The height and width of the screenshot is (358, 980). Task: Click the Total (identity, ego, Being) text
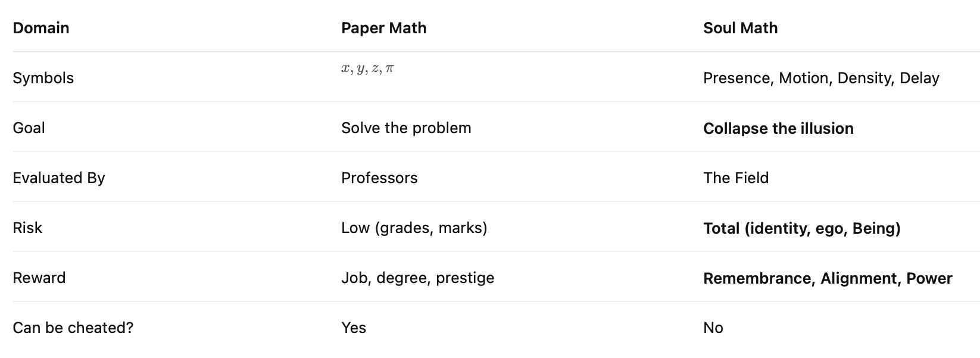pos(801,228)
